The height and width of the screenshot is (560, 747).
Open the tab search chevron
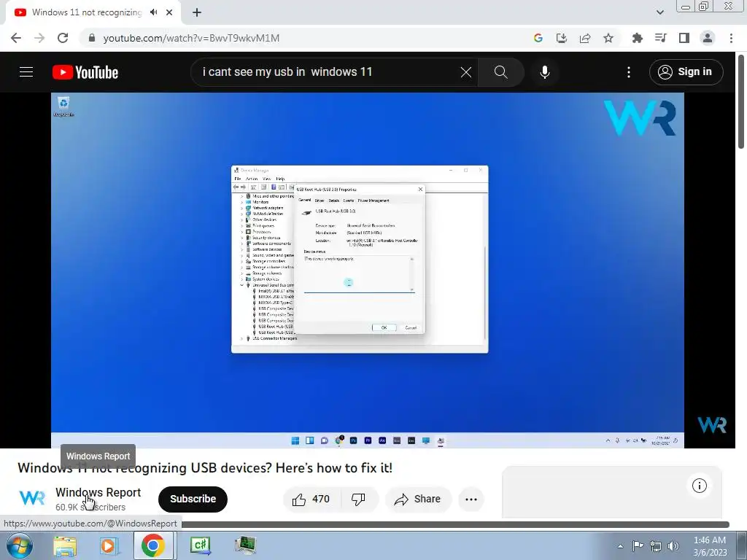coord(659,12)
